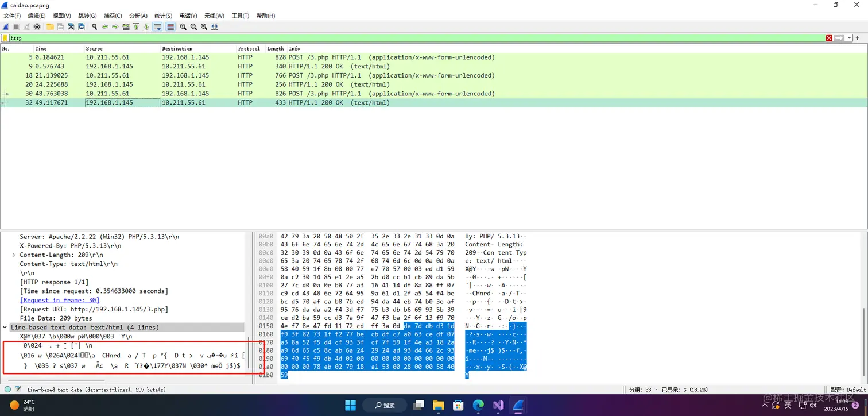Viewport: 868px width, 416px height.
Task: Stop the running capture
Action: pyautogui.click(x=17, y=27)
